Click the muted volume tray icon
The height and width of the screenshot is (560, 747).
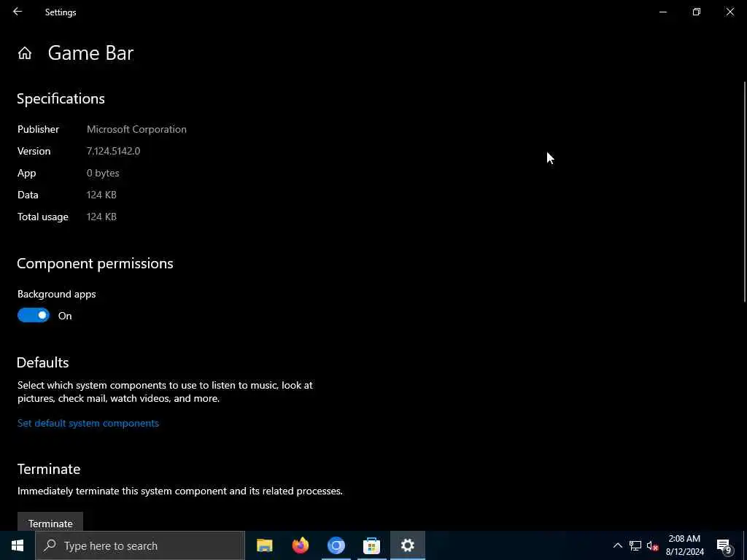tap(652, 545)
